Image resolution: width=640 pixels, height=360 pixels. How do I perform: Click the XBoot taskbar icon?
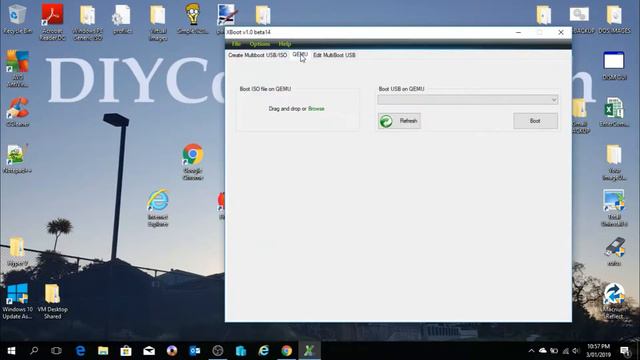[309, 351]
